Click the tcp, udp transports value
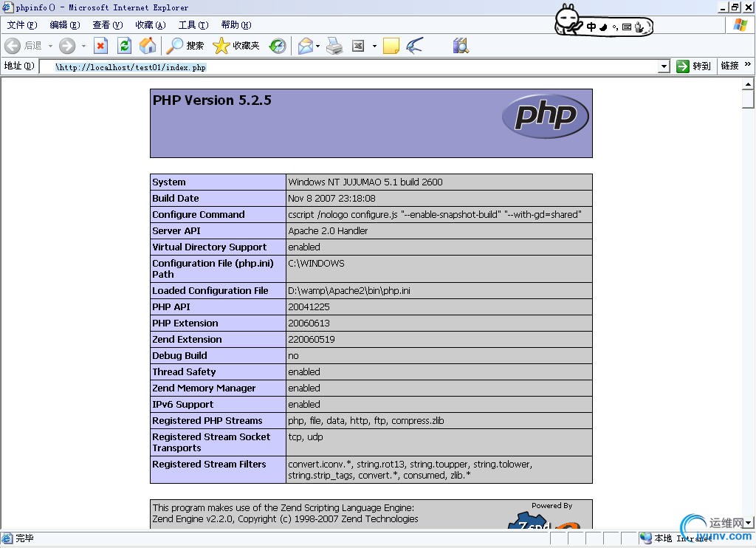756x548 pixels. pos(306,437)
